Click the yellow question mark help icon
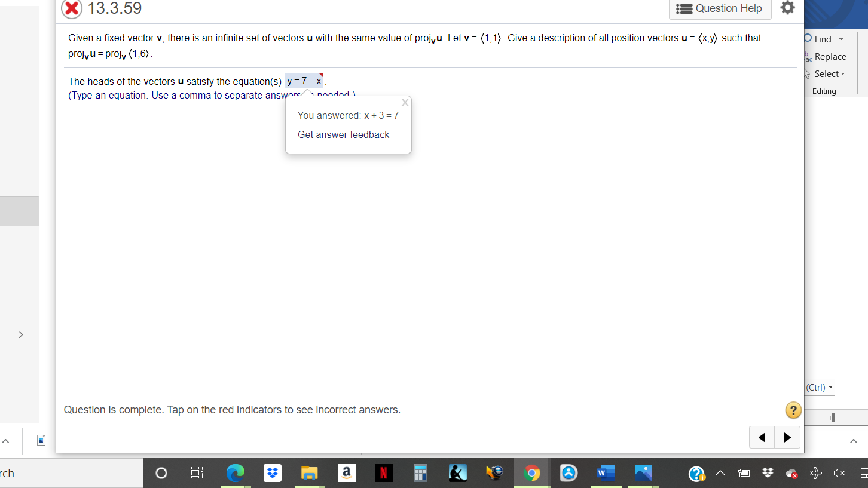868x488 pixels. coord(793,410)
